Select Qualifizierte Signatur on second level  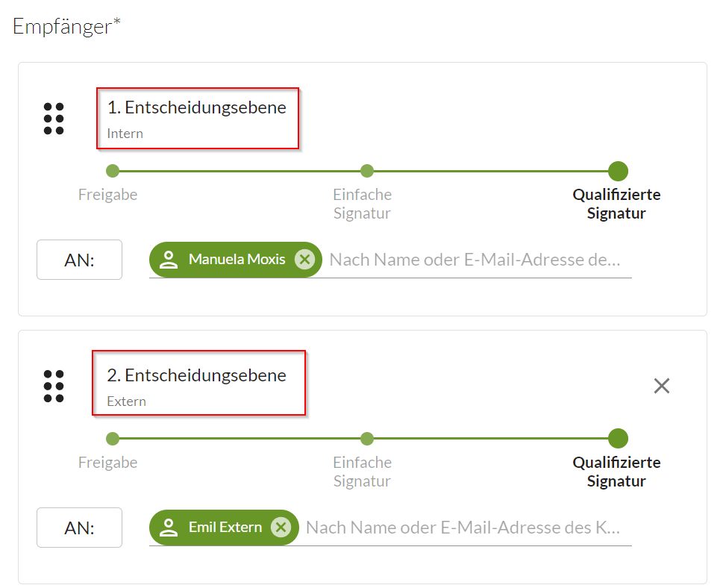618,439
